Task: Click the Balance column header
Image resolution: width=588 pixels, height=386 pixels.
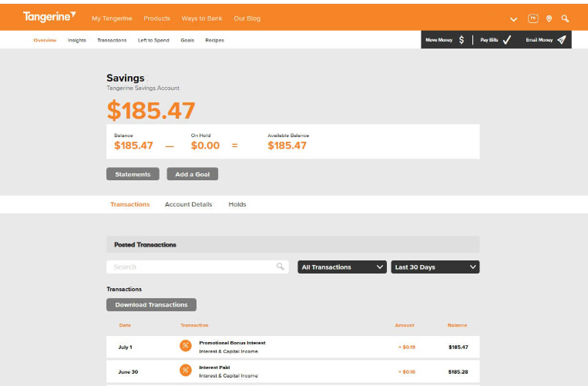Action: pos(457,325)
